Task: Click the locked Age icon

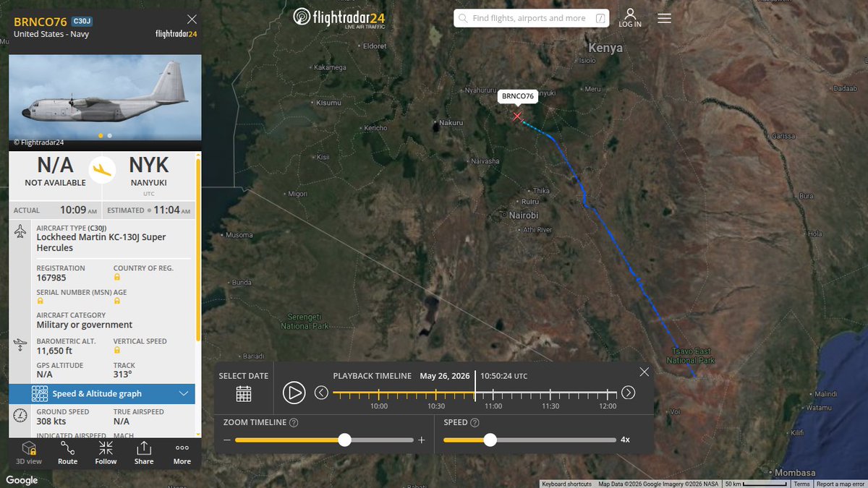Action: pyautogui.click(x=117, y=301)
